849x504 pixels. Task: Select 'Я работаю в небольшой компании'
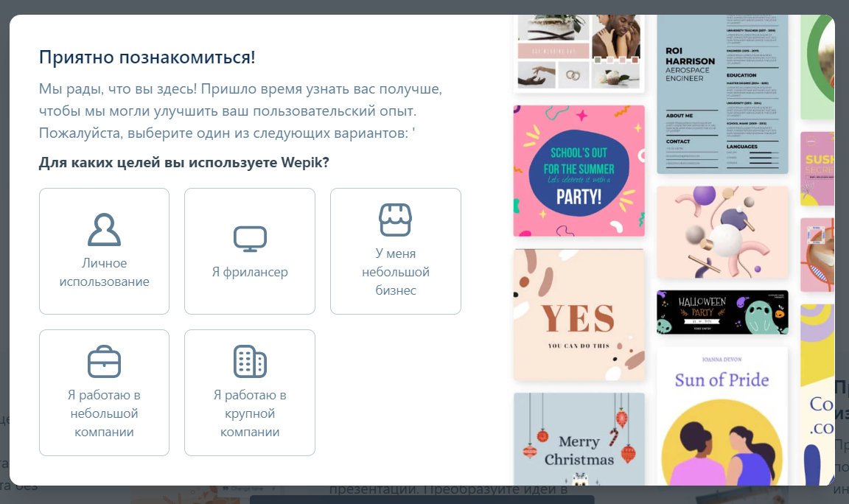click(104, 393)
